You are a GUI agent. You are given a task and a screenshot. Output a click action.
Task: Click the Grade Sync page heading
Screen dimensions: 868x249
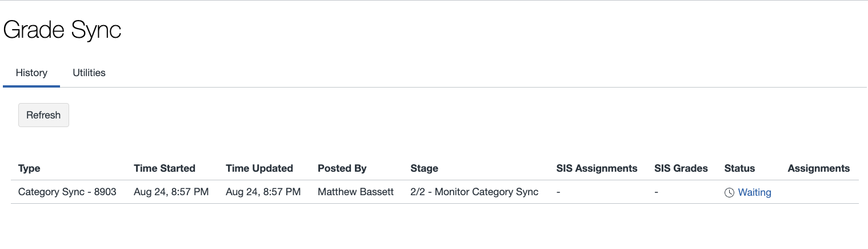coord(62,30)
